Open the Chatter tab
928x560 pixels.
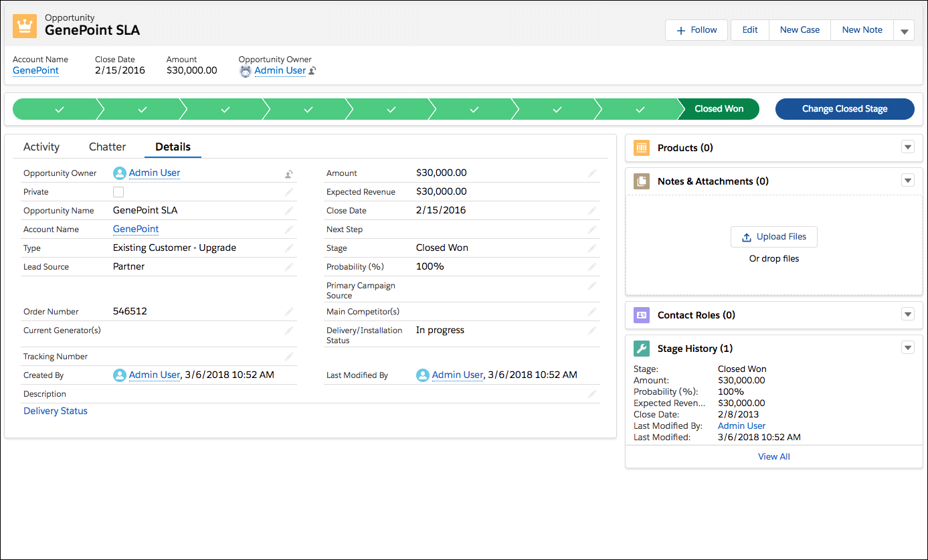coord(107,147)
